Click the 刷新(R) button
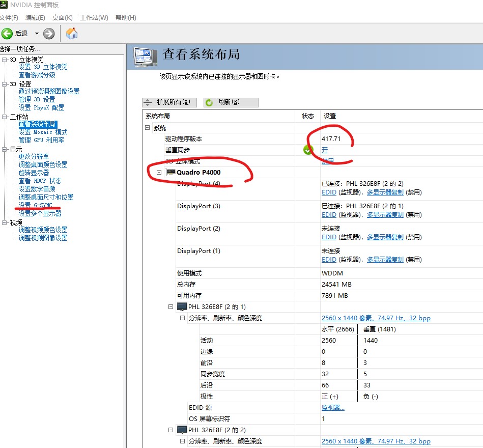This screenshot has height=448, width=483. point(231,102)
